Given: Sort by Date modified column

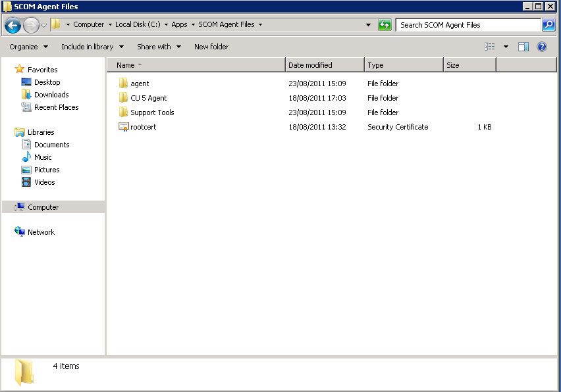Looking at the screenshot, I should (325, 65).
